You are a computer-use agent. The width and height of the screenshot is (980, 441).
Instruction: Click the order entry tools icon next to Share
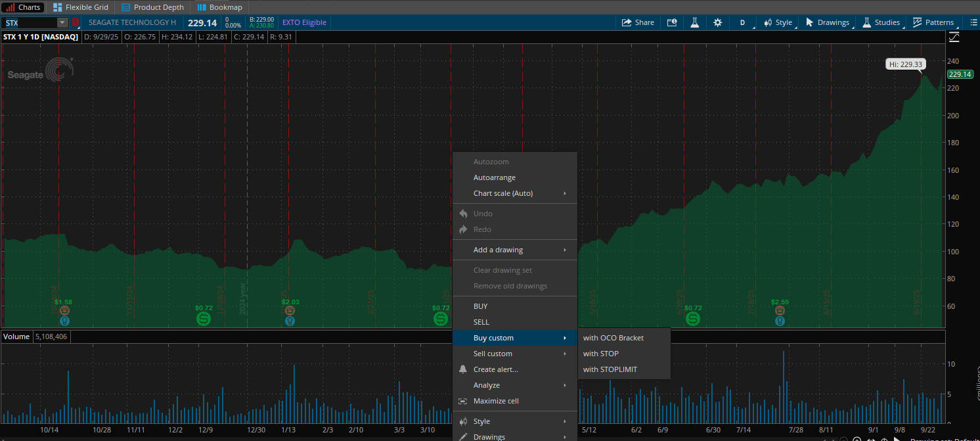pos(672,22)
